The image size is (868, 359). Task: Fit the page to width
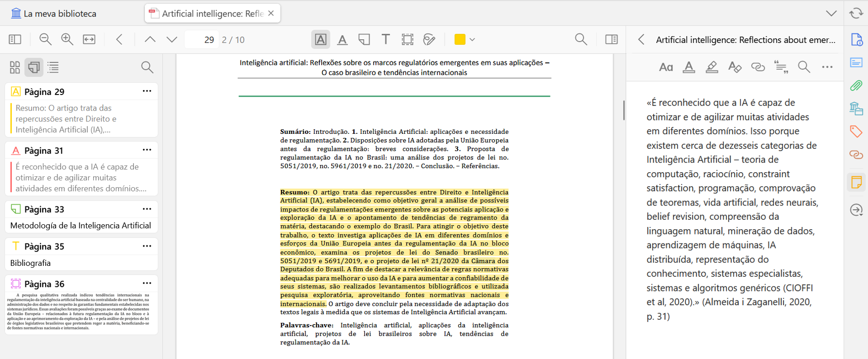click(x=89, y=39)
